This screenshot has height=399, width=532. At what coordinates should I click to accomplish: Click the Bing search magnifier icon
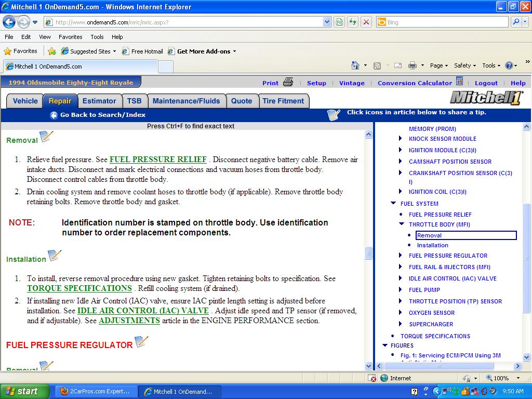[516, 22]
